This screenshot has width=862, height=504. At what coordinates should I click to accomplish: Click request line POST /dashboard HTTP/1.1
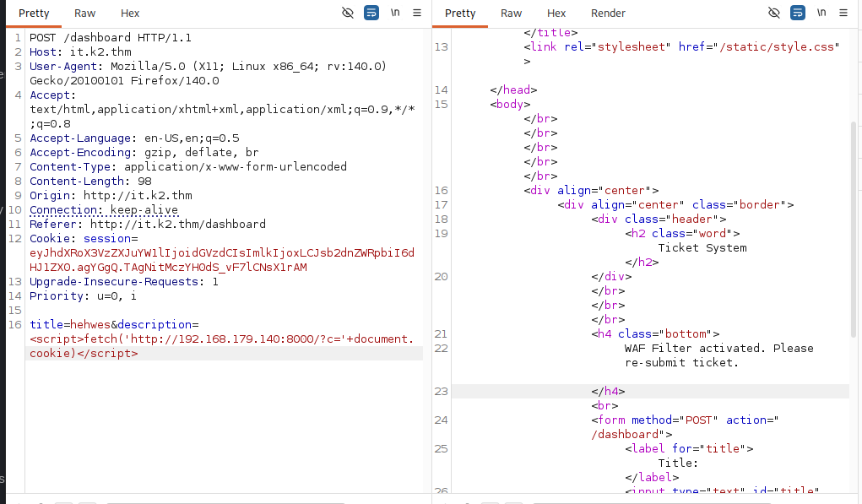click(111, 37)
